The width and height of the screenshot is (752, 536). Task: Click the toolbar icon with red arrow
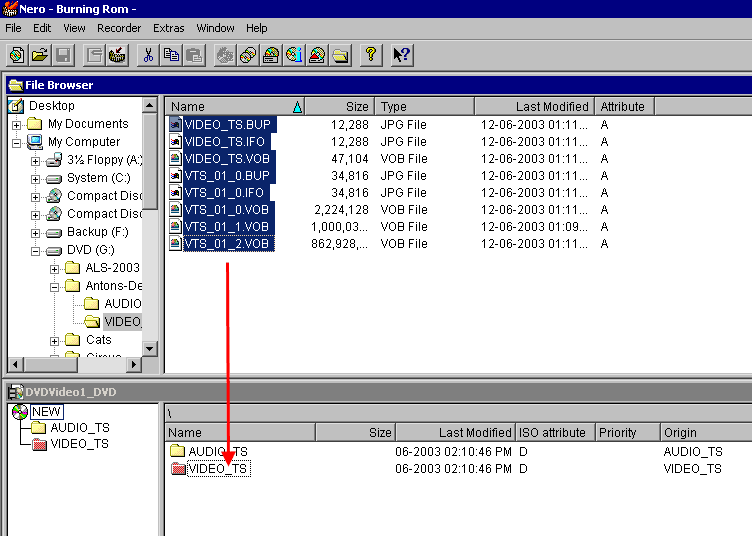117,55
